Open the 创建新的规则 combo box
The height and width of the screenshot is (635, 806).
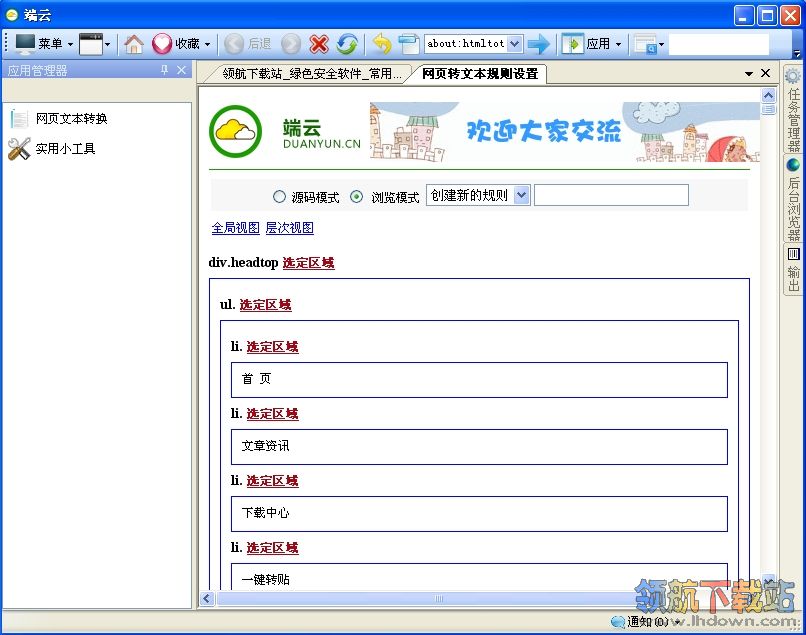(478, 195)
